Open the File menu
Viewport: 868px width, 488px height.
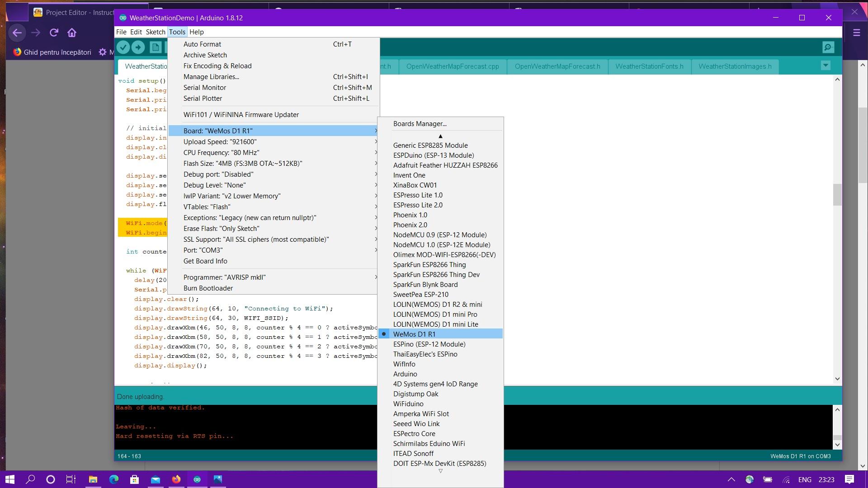(x=121, y=32)
